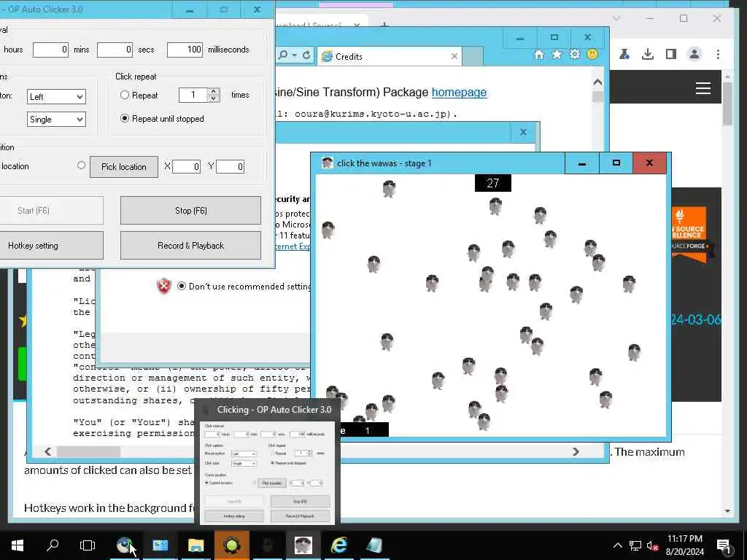Click the orange gear app on taskbar
The width and height of the screenshot is (747, 560).
(231, 545)
